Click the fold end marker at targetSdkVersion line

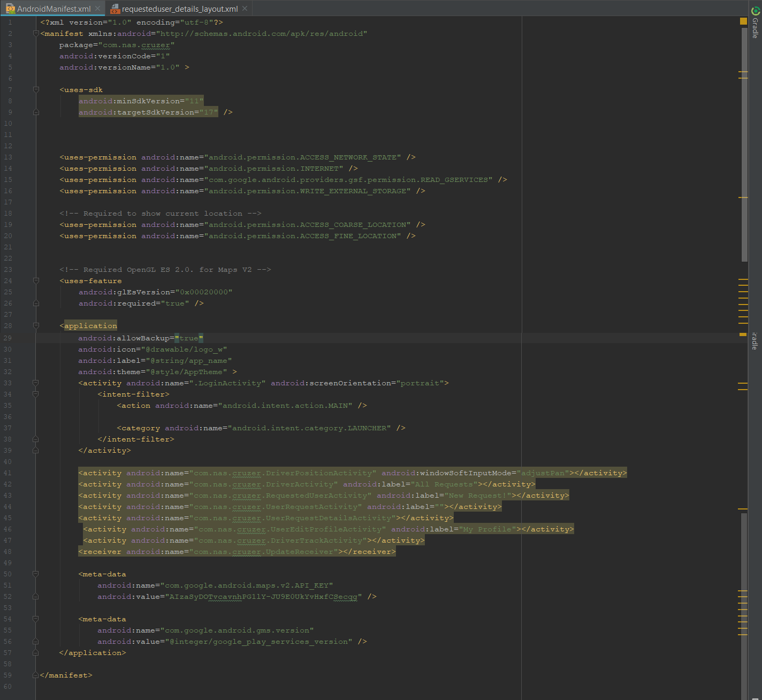click(x=36, y=112)
